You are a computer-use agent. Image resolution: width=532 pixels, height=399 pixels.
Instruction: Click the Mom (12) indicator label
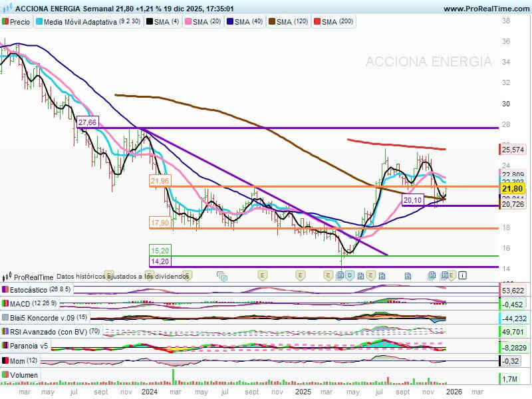pos(25,360)
